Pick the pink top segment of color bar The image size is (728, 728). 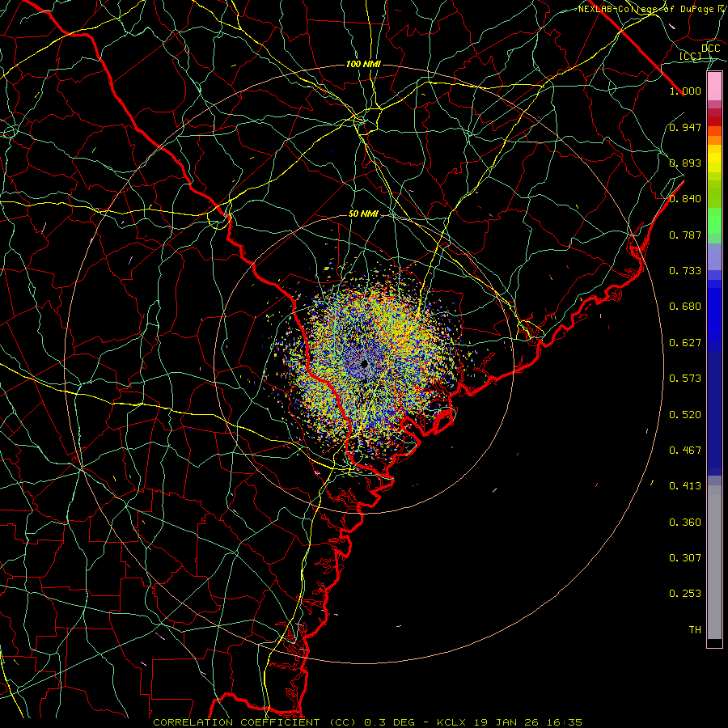(x=714, y=87)
